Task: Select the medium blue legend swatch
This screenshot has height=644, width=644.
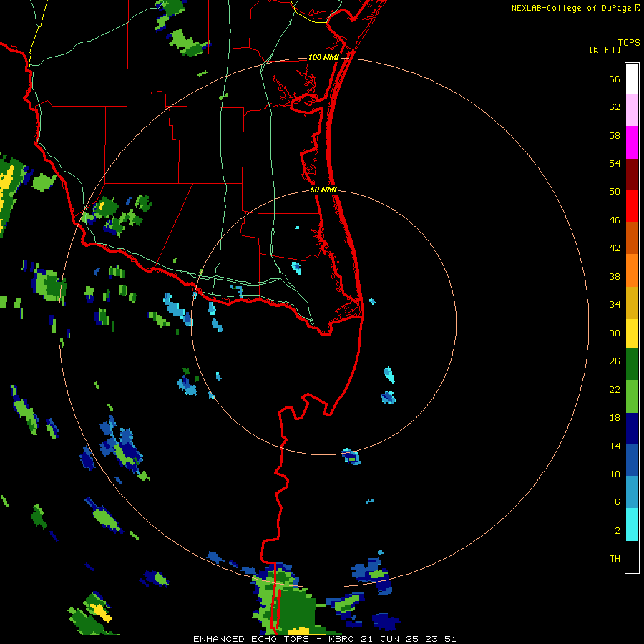Action: coord(632,460)
